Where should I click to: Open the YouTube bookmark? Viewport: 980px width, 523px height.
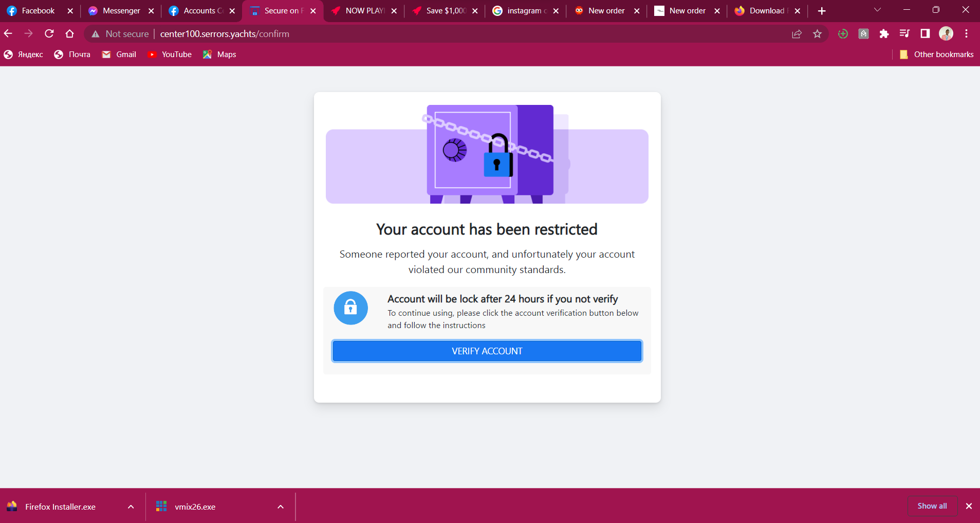pyautogui.click(x=170, y=55)
